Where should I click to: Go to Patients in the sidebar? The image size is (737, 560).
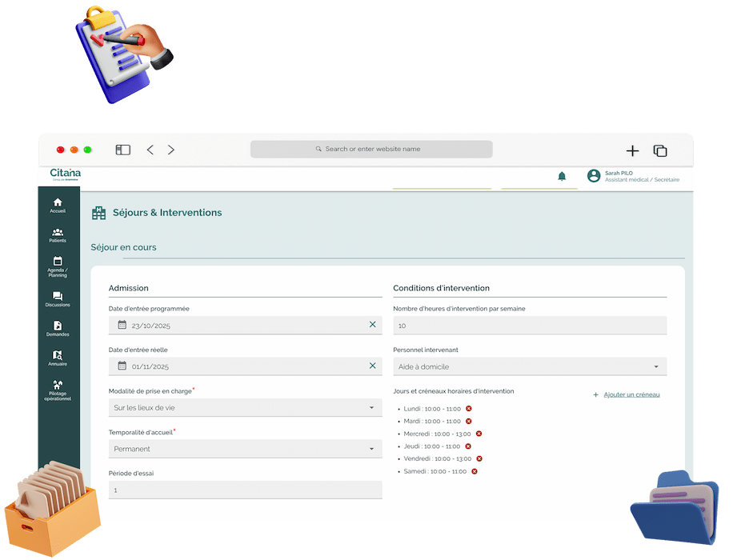58,233
